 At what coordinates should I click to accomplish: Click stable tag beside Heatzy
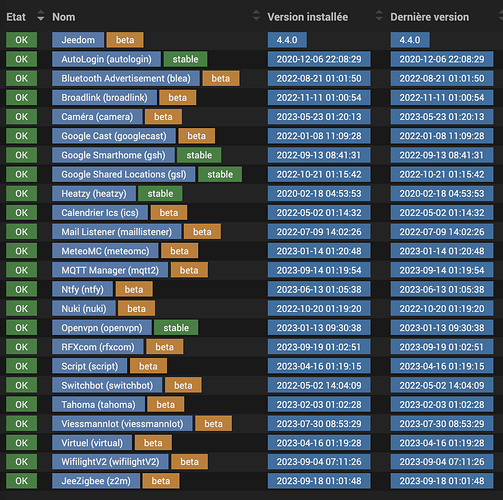(x=160, y=194)
